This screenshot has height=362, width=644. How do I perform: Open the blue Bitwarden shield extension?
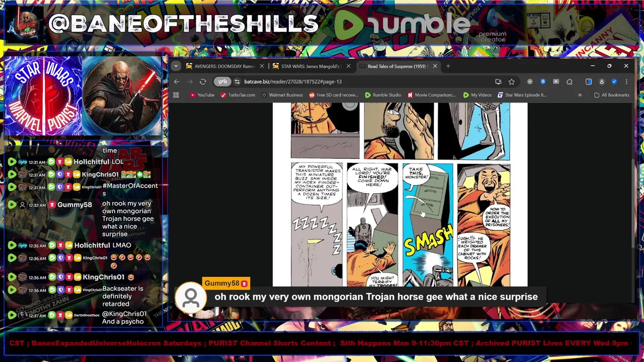(x=543, y=81)
